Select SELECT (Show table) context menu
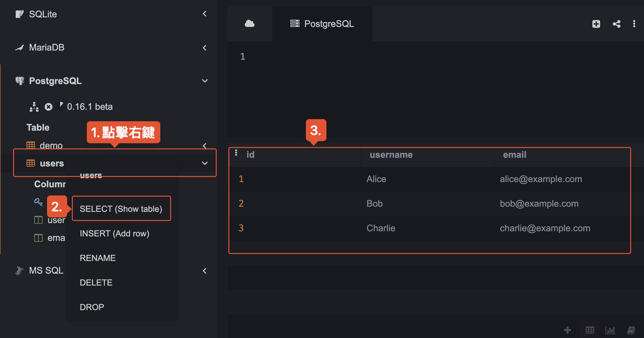 tap(121, 209)
